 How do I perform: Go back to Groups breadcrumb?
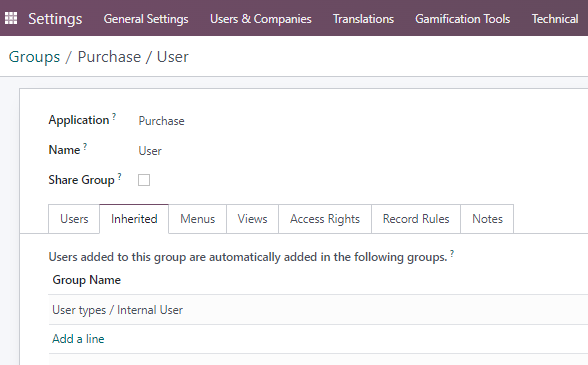(34, 57)
